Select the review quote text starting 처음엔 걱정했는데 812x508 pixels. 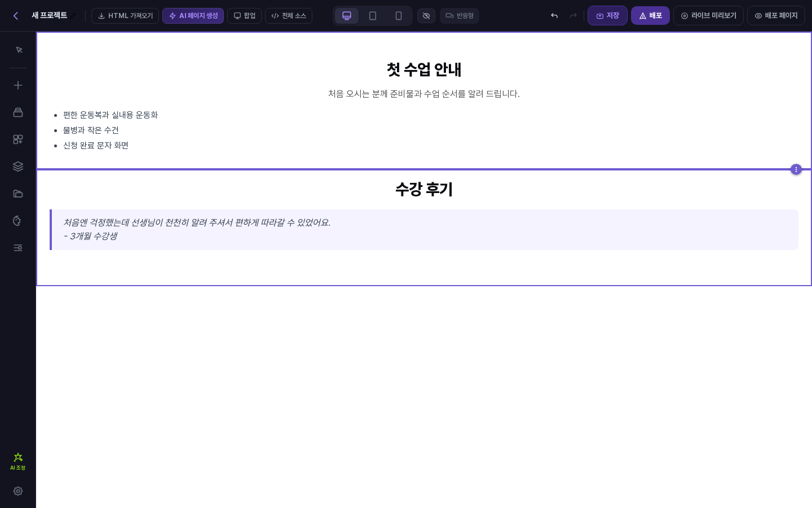[x=197, y=223]
